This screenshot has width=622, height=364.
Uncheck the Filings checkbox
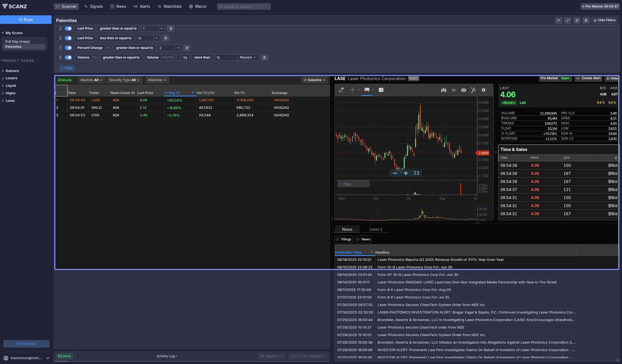[337, 239]
